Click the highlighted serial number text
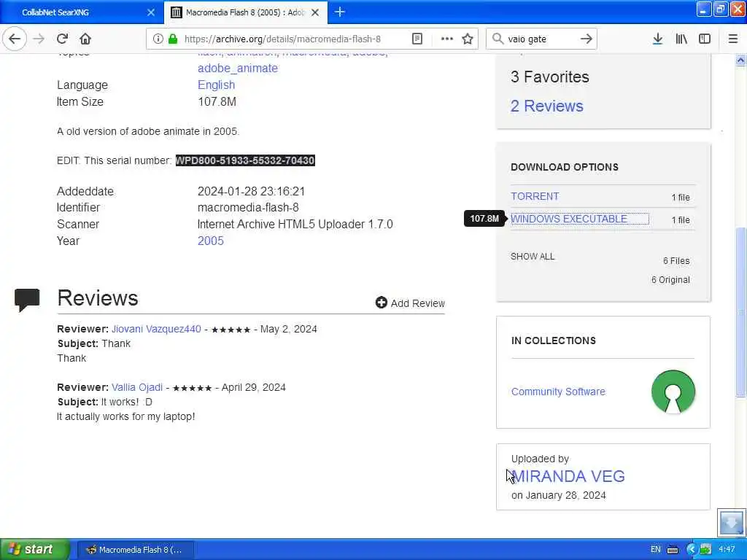This screenshot has height=560, width=747. pyautogui.click(x=245, y=160)
